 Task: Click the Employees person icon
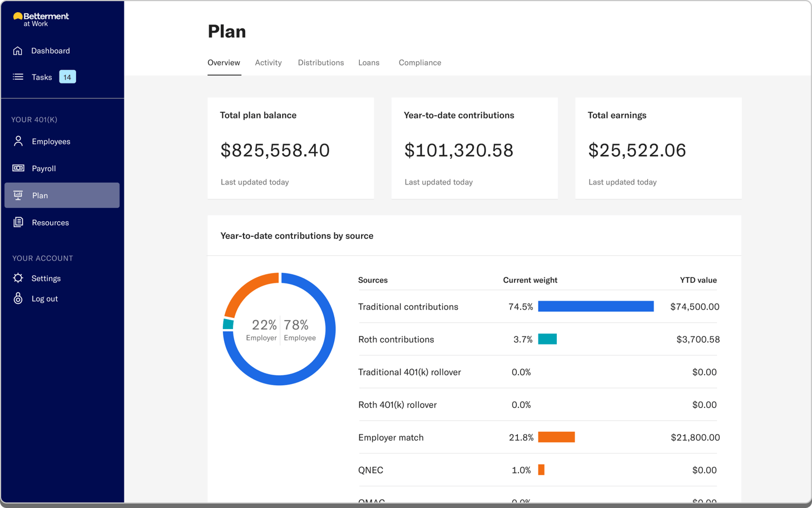pos(18,141)
